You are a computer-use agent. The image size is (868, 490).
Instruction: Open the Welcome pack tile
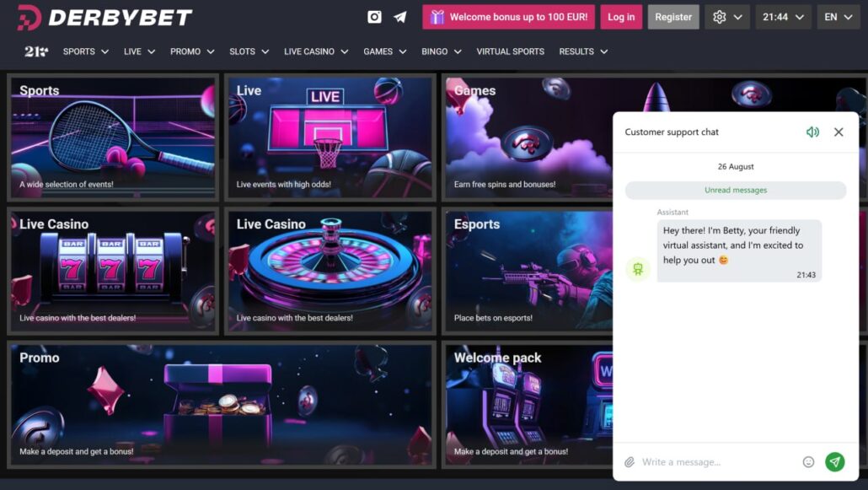(528, 405)
